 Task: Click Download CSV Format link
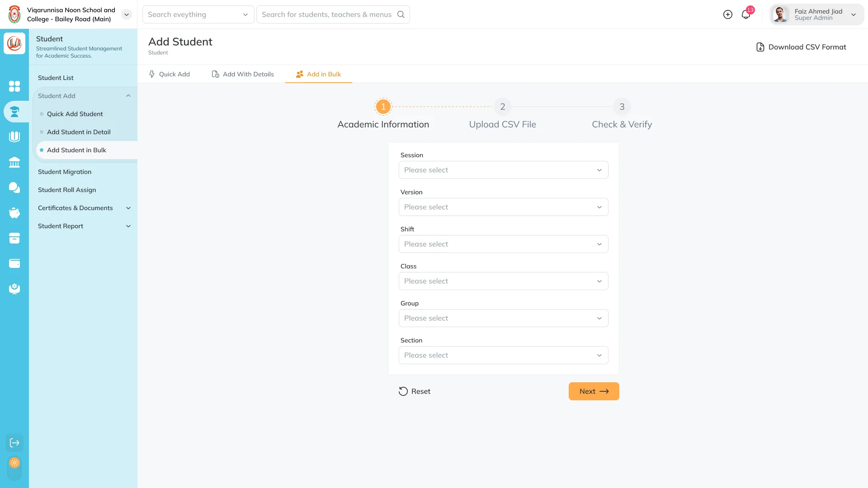pos(801,47)
